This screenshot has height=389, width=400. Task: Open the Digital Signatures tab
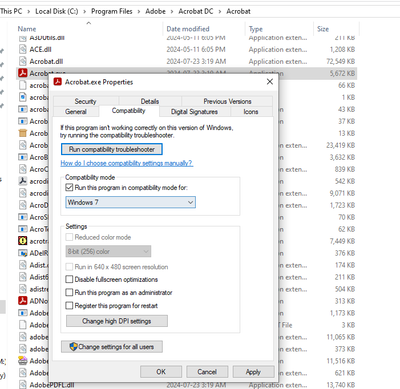(194, 112)
